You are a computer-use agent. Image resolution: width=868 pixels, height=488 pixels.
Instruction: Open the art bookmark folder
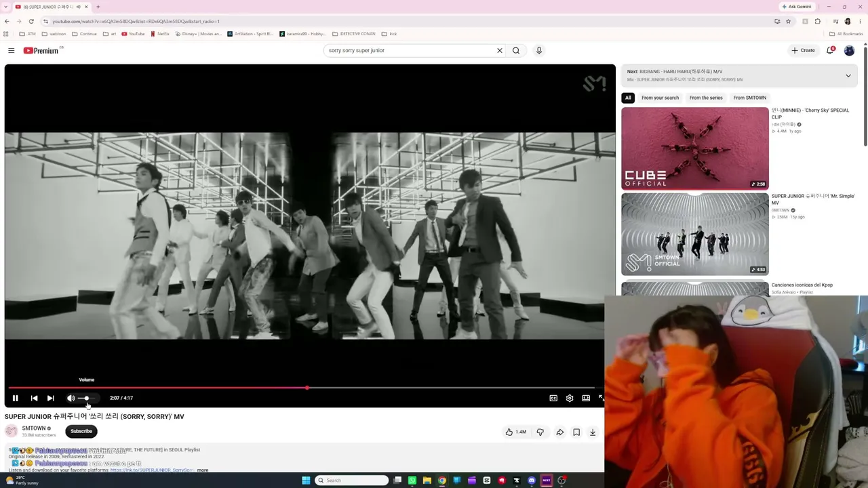[x=109, y=34]
